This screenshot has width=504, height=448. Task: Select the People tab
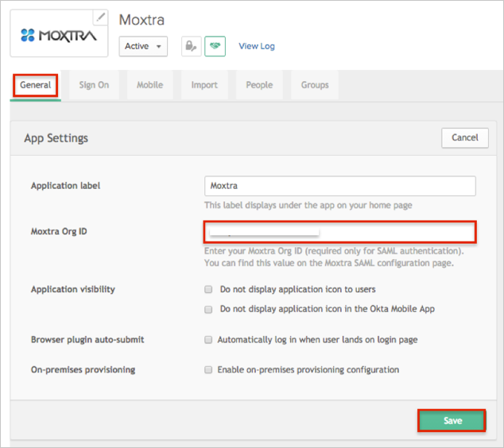pos(259,85)
